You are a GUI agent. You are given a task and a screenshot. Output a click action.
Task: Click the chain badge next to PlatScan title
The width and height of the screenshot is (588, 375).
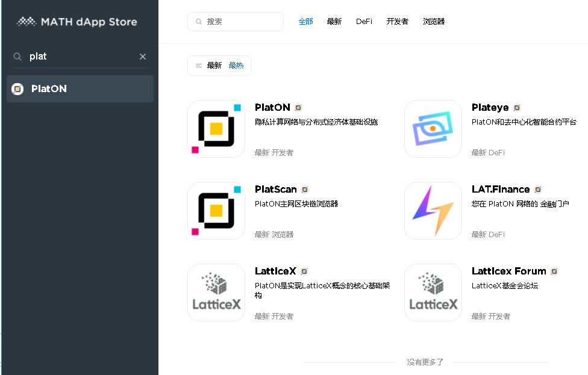pyautogui.click(x=305, y=190)
